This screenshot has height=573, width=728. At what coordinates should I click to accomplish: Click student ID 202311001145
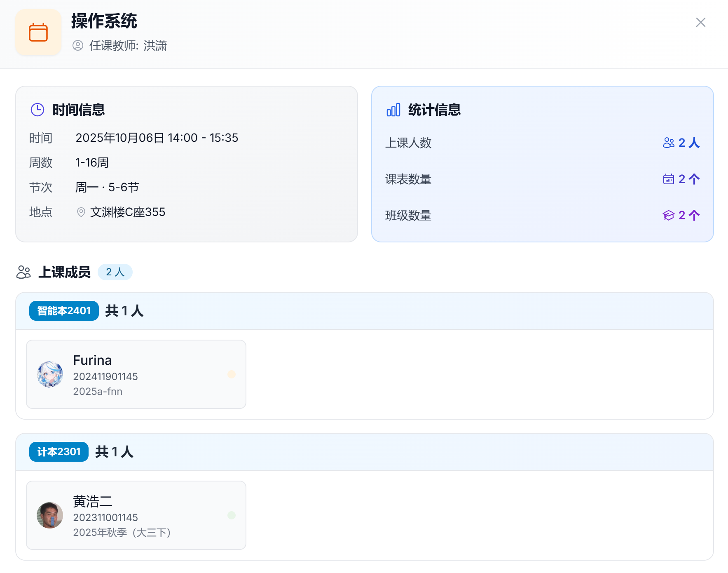coord(105,518)
